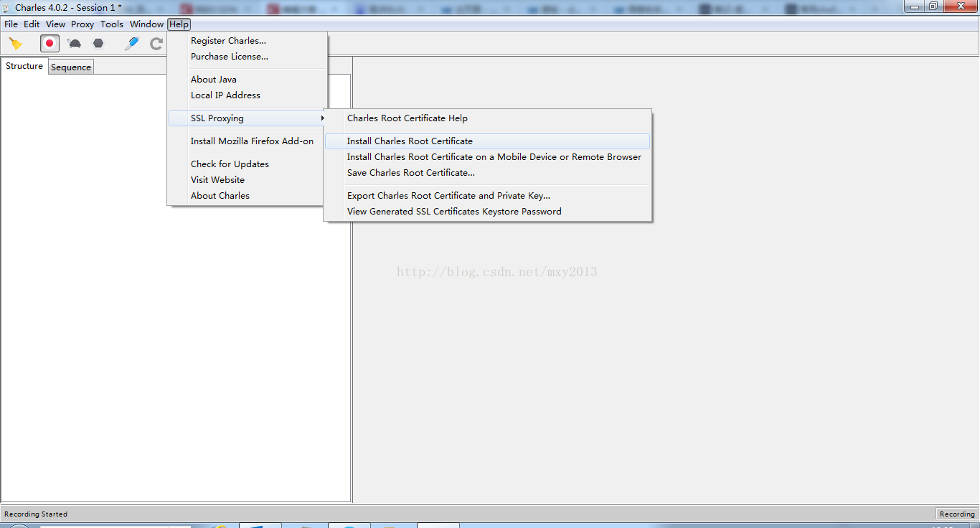Click the grey Repeat arrow icon

(156, 44)
